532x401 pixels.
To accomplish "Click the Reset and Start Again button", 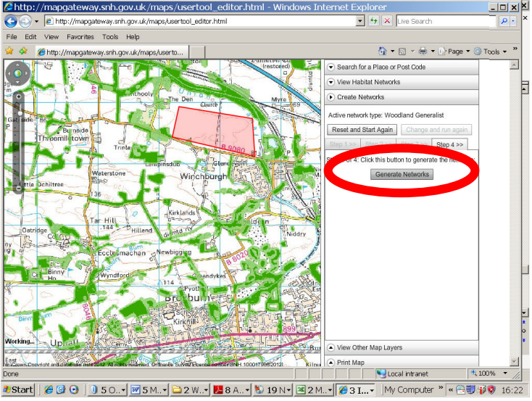I will 362,130.
